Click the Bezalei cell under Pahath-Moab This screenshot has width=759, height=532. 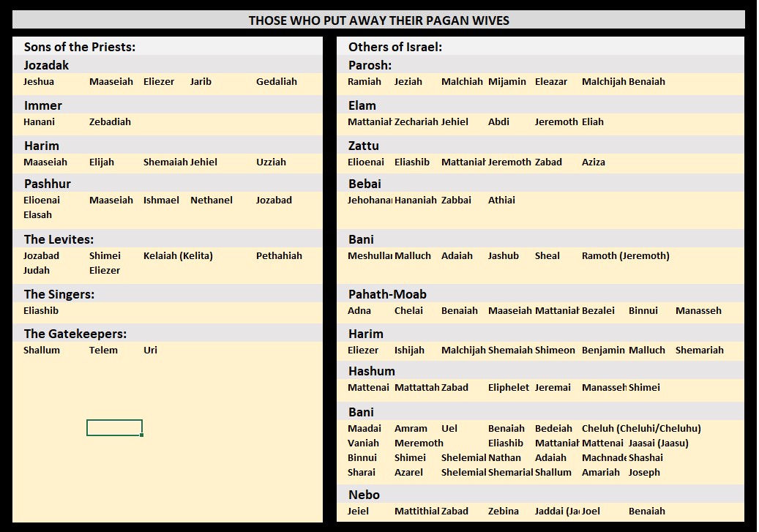pos(598,311)
